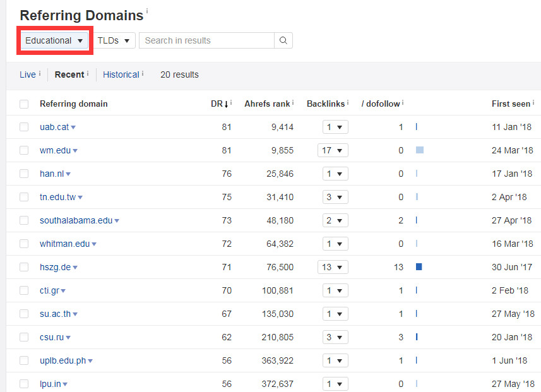Select the southalabama.edu row checkbox

(x=24, y=220)
